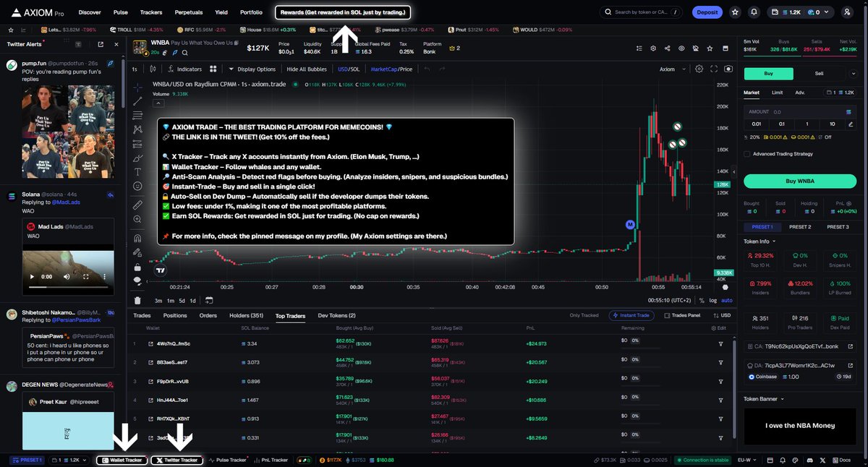
Task: Open the Wallet Tracker
Action: 122,460
